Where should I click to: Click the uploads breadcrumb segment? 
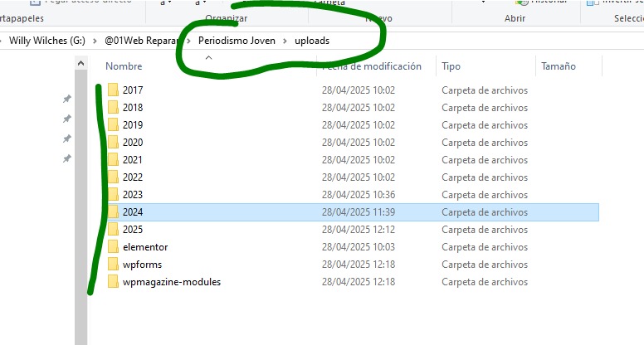311,41
